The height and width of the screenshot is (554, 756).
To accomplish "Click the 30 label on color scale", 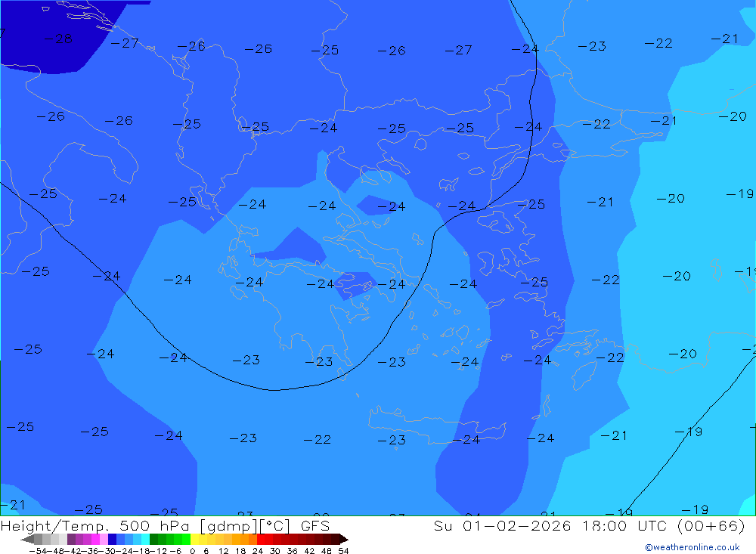I will pos(275,551).
